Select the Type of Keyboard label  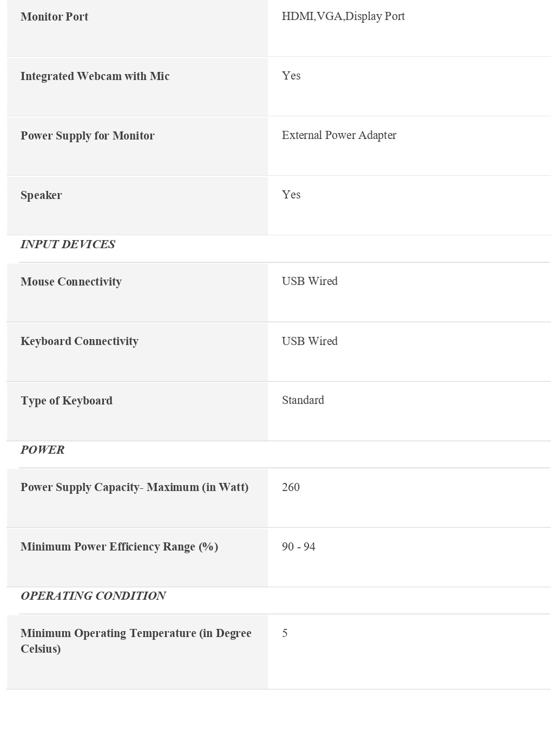pos(67,401)
